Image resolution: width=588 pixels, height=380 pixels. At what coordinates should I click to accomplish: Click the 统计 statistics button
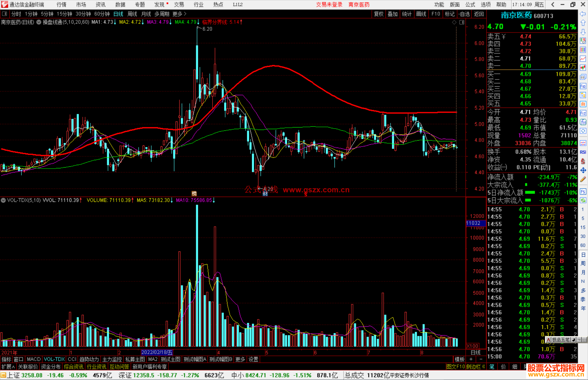tap(407, 14)
